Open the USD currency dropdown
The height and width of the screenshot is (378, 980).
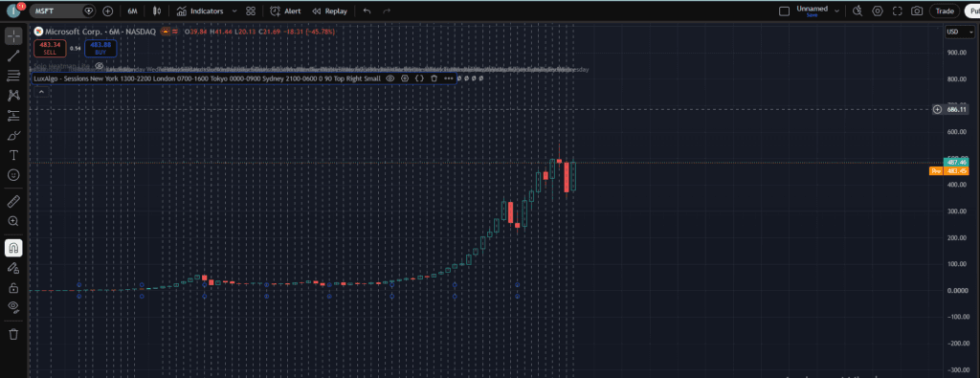[x=959, y=32]
